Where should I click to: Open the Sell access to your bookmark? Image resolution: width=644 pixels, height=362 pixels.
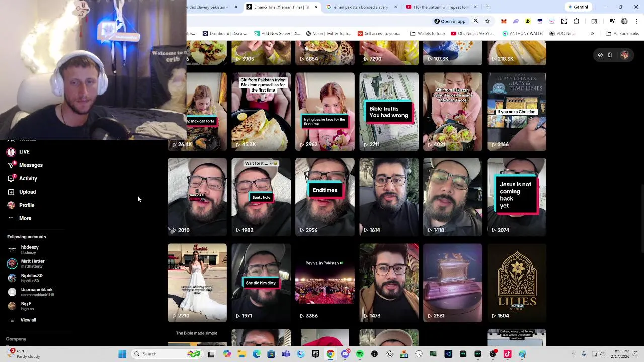coord(379,34)
